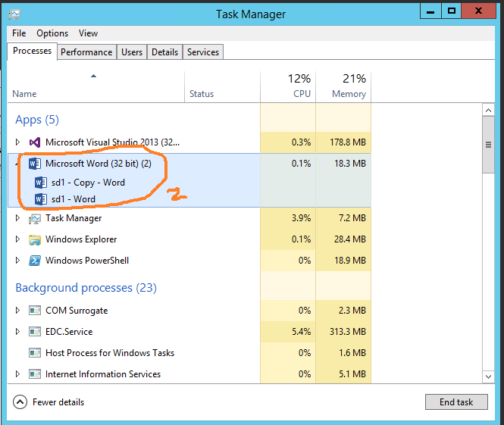
Task: Select the sd1 - Copy - Word entry
Action: tap(88, 183)
